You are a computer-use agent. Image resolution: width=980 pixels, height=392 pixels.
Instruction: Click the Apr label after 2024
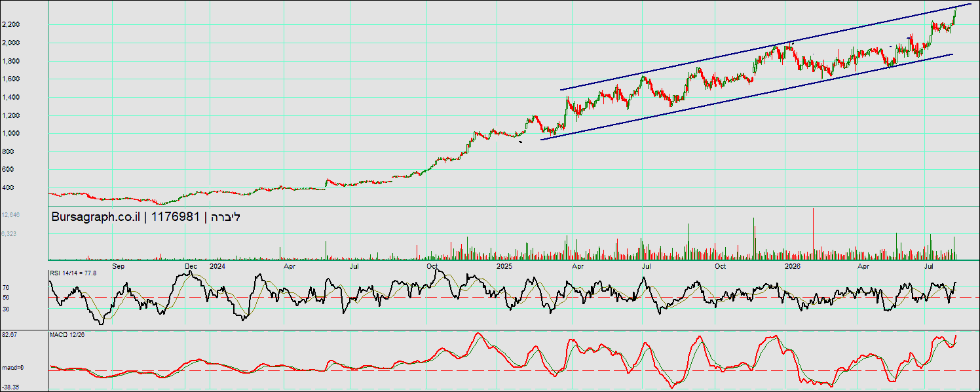tap(289, 267)
